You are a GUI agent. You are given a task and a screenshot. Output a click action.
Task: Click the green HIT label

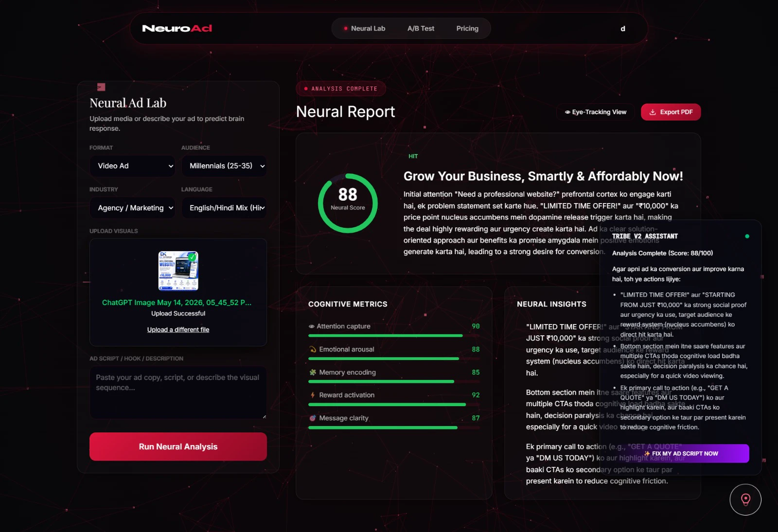413,156
